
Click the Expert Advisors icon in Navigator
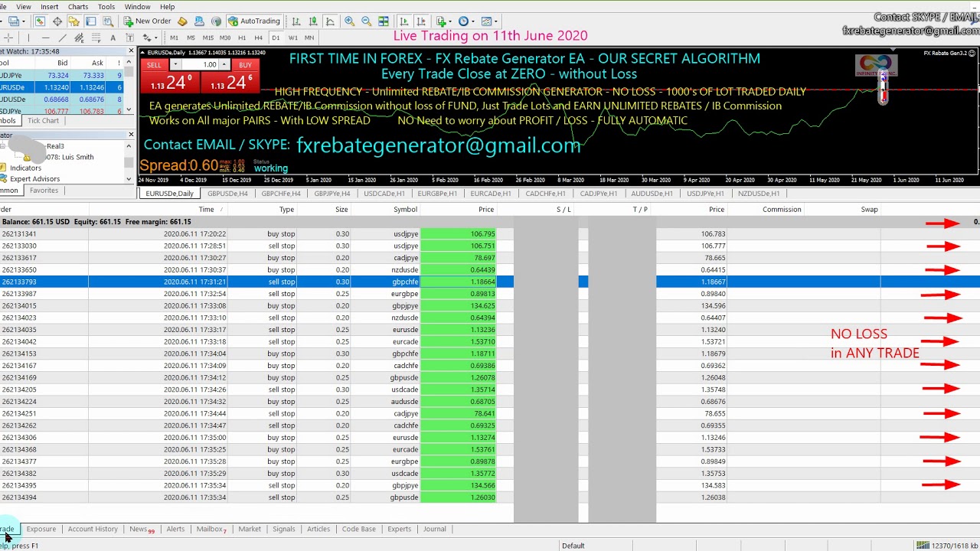click(4, 178)
